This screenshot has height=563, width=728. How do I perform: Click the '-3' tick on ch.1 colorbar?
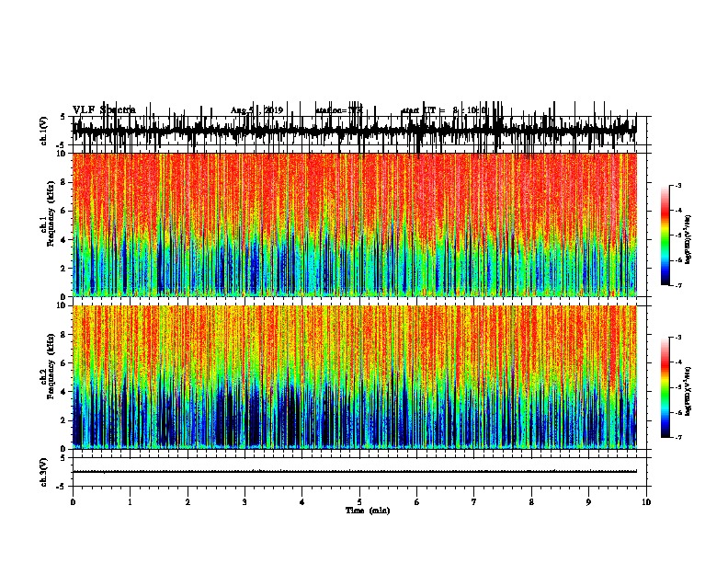click(x=677, y=185)
